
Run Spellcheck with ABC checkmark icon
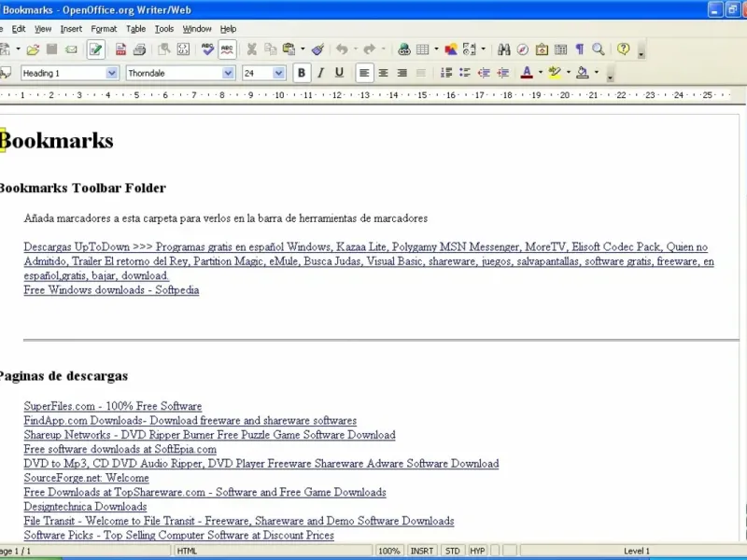tap(207, 49)
